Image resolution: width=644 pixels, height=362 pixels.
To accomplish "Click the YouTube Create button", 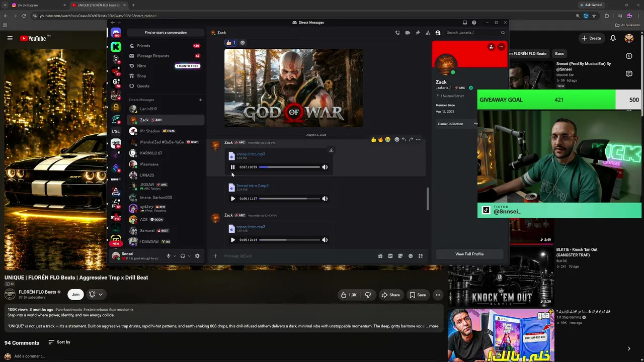I will point(591,38).
